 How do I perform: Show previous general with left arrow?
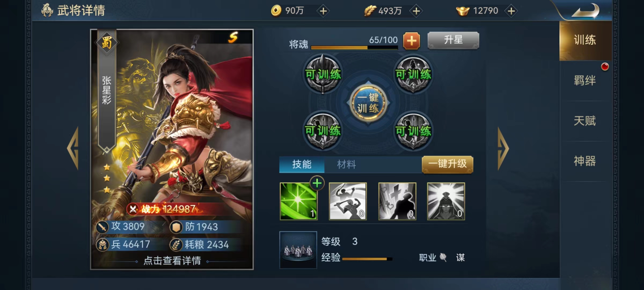(73, 148)
